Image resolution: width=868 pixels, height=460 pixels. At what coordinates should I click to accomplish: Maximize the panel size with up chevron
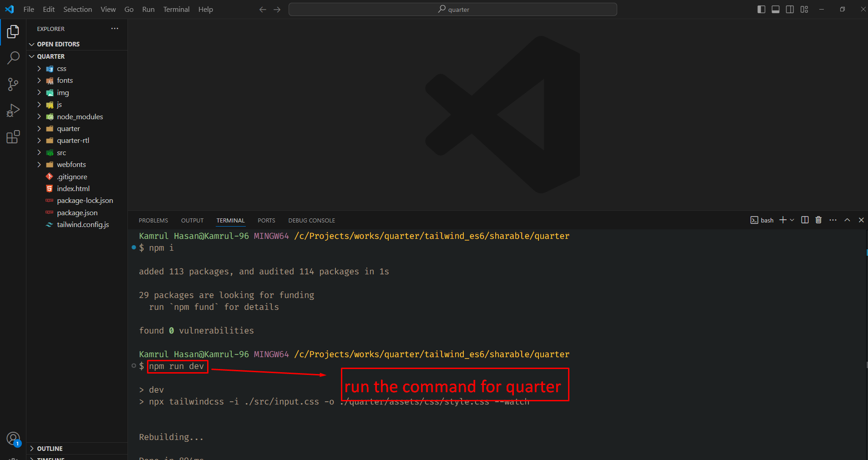[x=847, y=220]
